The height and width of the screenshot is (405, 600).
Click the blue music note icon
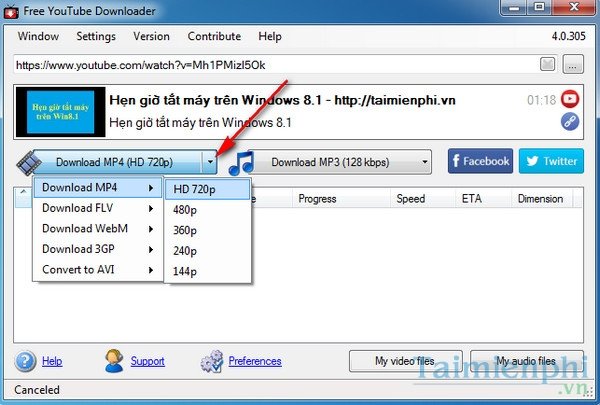[x=241, y=163]
